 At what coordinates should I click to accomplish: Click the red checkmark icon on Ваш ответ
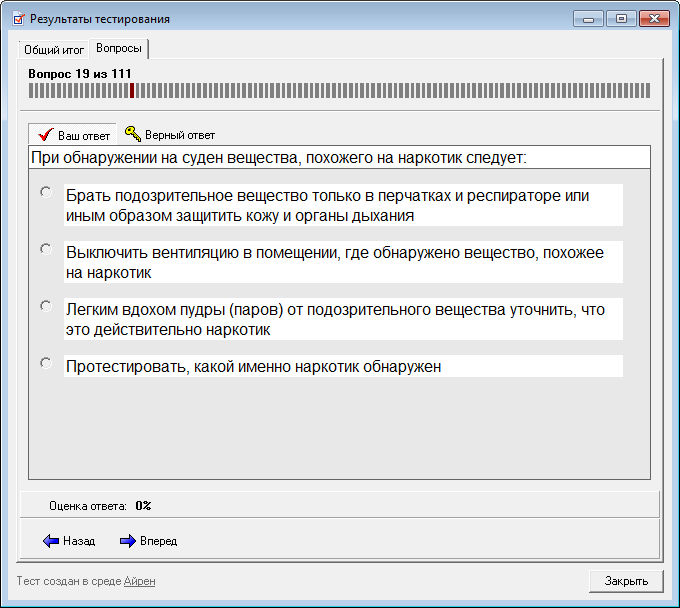pos(44,135)
